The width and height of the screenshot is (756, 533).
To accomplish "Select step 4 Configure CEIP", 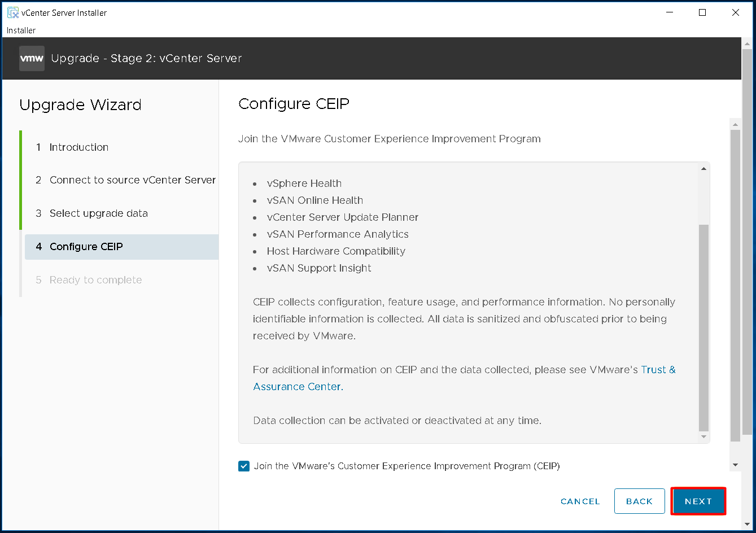I will point(121,247).
